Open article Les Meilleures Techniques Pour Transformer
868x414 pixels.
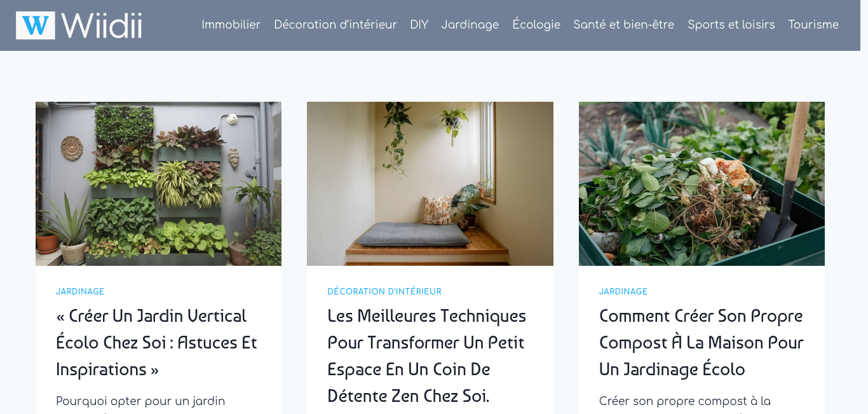tap(427, 356)
